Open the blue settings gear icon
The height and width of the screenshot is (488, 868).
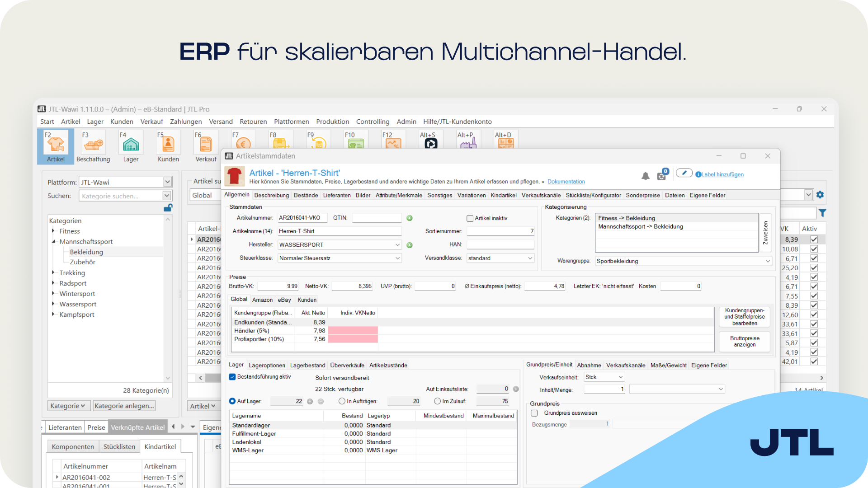(x=820, y=195)
